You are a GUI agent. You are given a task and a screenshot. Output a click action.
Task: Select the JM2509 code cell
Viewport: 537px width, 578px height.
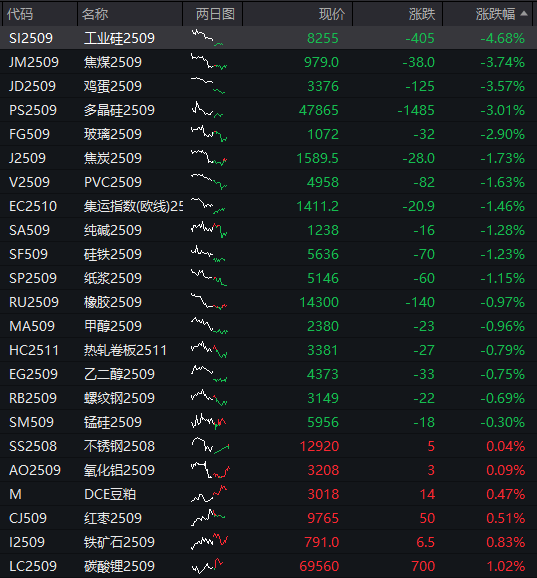click(34, 62)
